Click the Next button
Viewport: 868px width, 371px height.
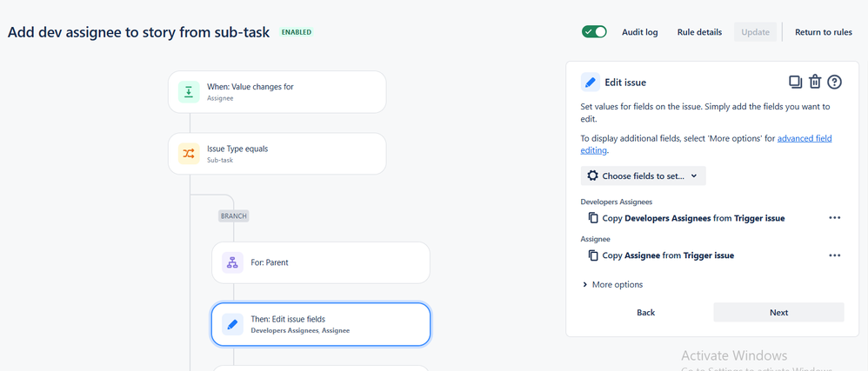779,313
